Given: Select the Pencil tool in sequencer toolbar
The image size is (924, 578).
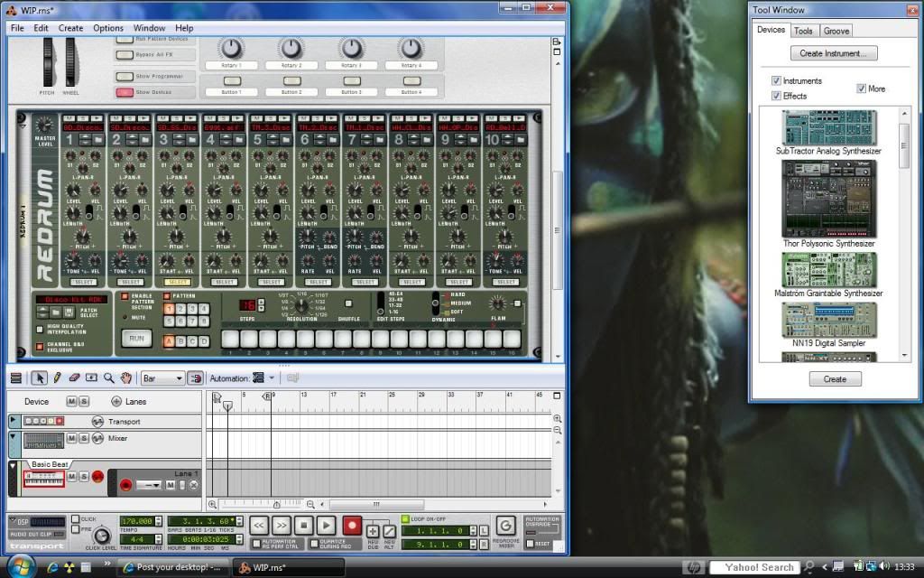Looking at the screenshot, I should 57,378.
